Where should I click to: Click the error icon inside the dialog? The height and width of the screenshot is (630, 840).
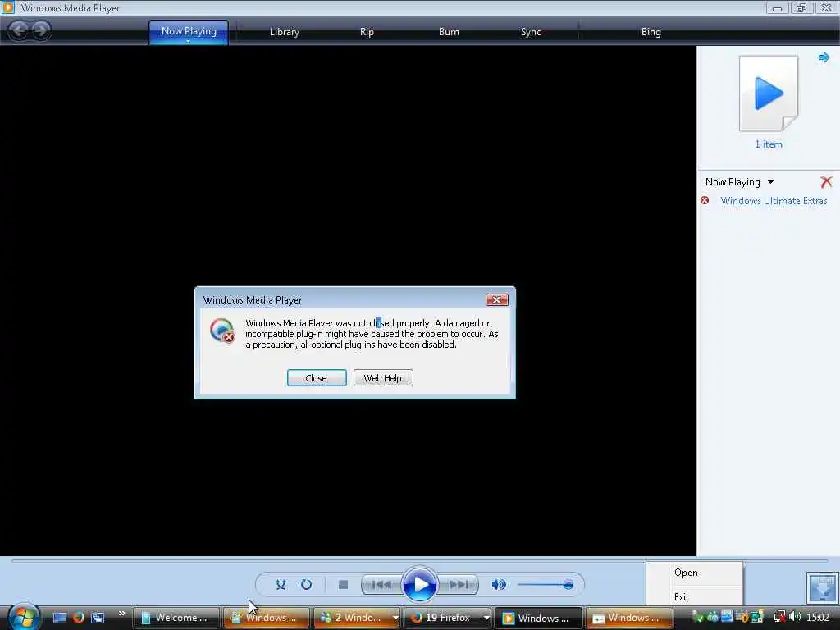pyautogui.click(x=222, y=331)
